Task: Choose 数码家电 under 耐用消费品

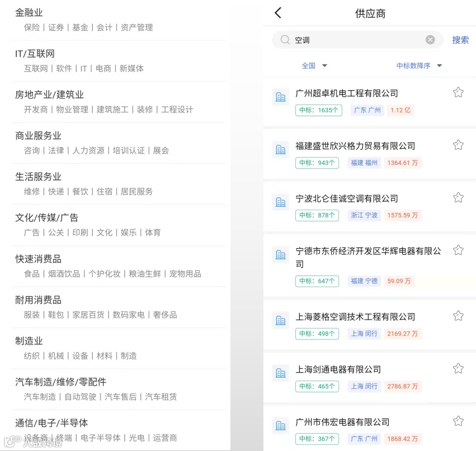Action: [x=129, y=315]
